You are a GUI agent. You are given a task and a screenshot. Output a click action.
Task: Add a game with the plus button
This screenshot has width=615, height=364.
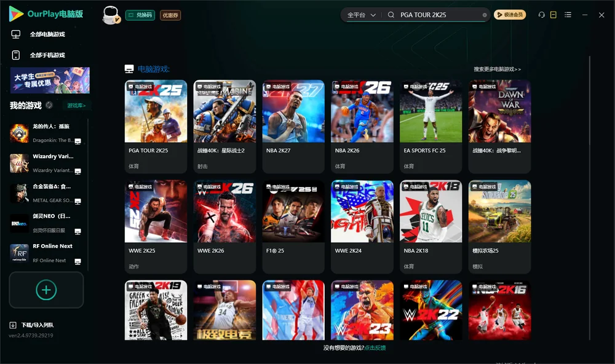(46, 290)
